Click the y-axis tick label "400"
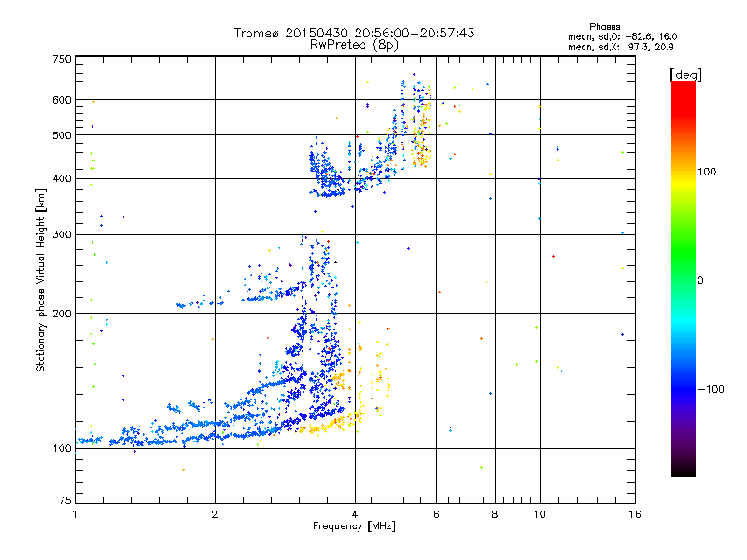This screenshot has width=747, height=560. (x=62, y=178)
